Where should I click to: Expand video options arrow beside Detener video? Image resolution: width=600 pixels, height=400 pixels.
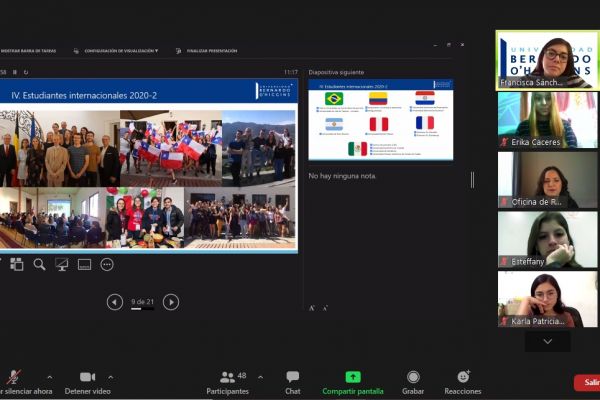pos(110,377)
